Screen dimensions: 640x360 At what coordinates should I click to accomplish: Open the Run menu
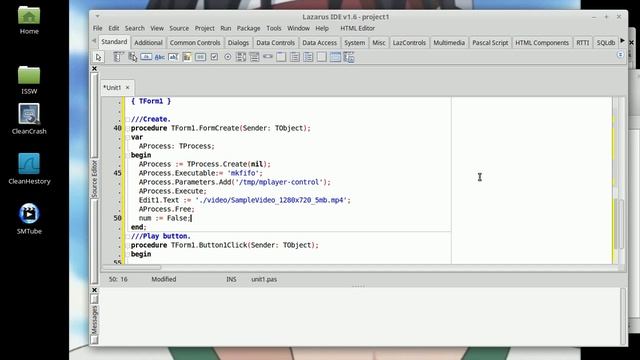pos(226,28)
